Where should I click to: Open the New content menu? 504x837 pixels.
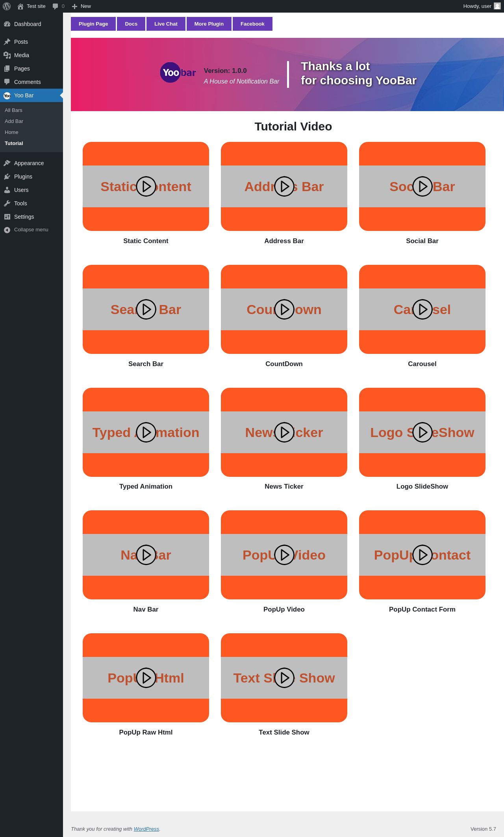pyautogui.click(x=82, y=6)
